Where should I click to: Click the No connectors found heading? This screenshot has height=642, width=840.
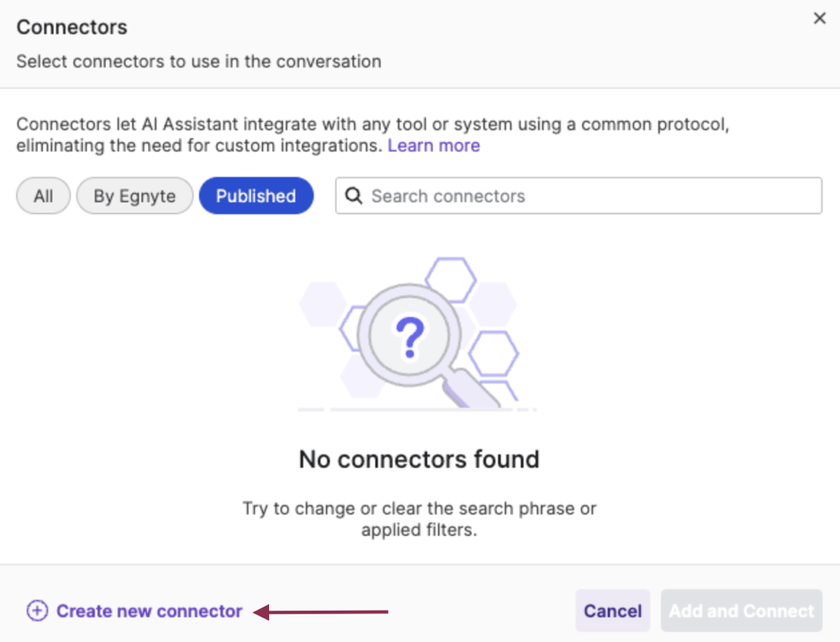pyautogui.click(x=419, y=459)
